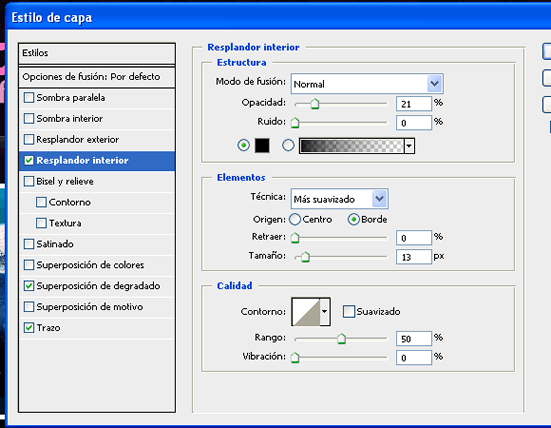Open Superposición de degradado settings

pyautogui.click(x=97, y=286)
